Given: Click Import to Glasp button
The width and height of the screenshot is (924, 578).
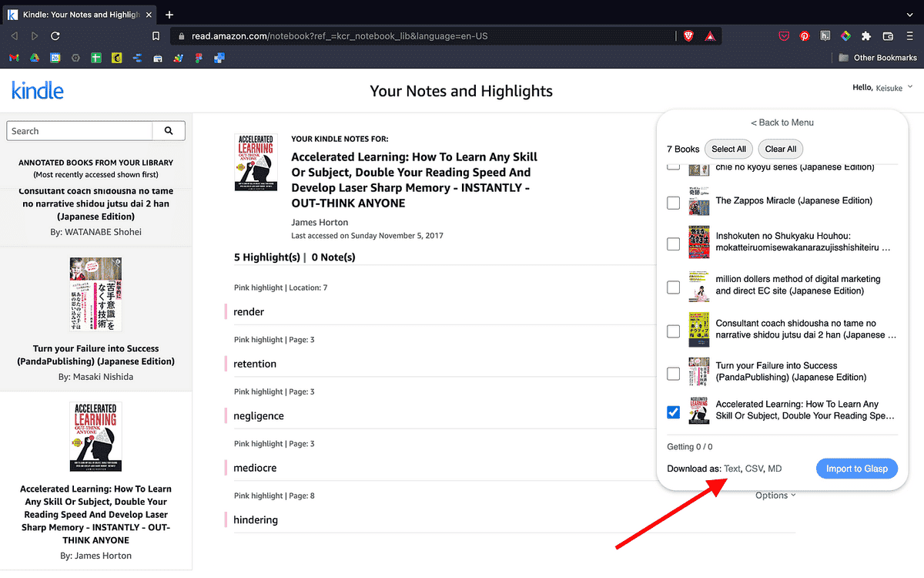Looking at the screenshot, I should pos(856,469).
